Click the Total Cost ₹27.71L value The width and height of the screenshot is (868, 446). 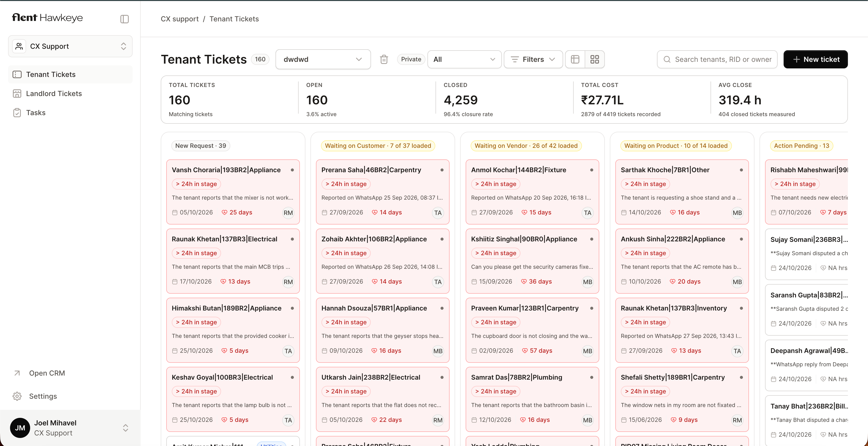602,100
